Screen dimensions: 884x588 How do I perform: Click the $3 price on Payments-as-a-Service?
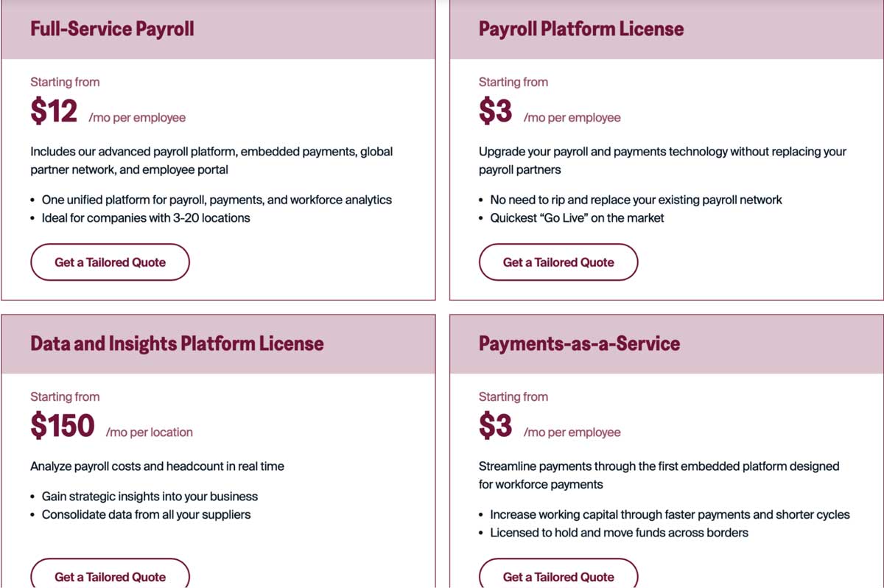[495, 426]
